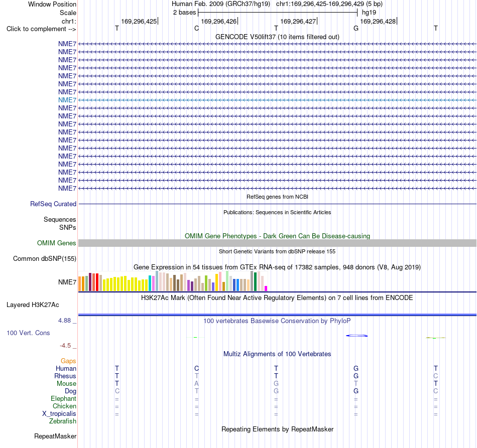This screenshot has height=448, width=477.
Task: Click the G base in the Mouse alignment row
Action: (276, 384)
